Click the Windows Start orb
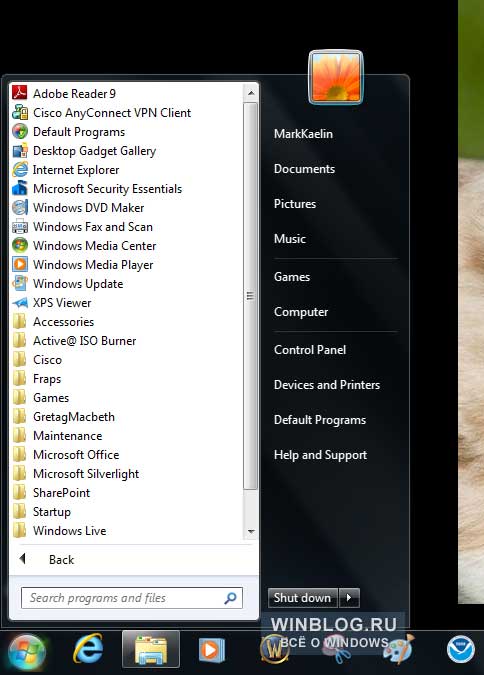 pos(26,653)
